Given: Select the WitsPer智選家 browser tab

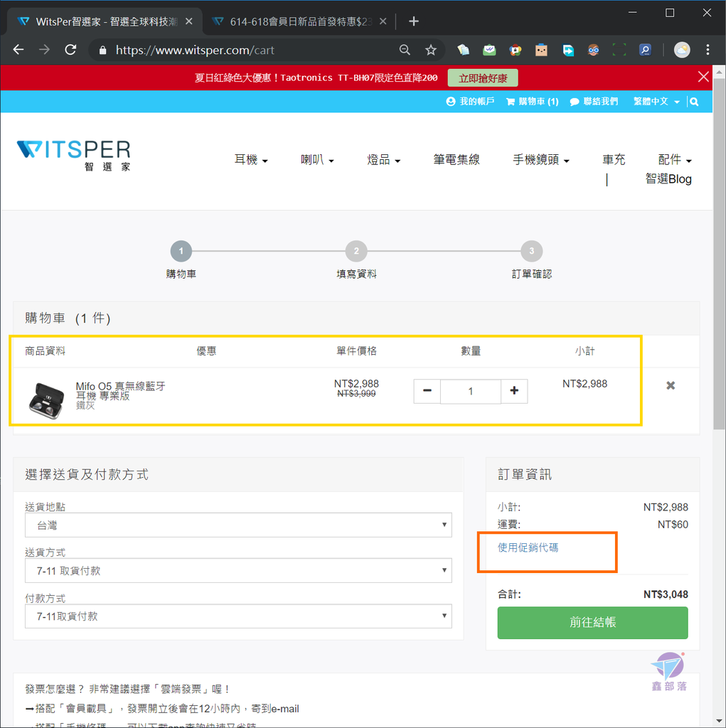Looking at the screenshot, I should click(105, 21).
